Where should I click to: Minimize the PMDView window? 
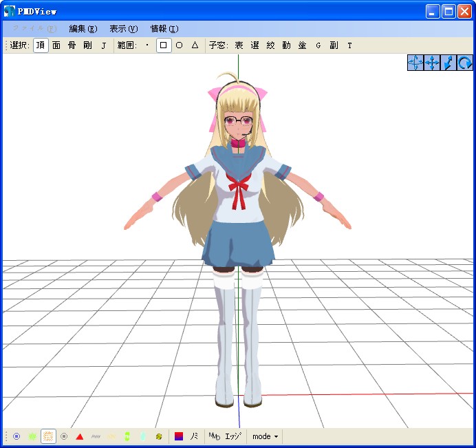pyautogui.click(x=432, y=12)
